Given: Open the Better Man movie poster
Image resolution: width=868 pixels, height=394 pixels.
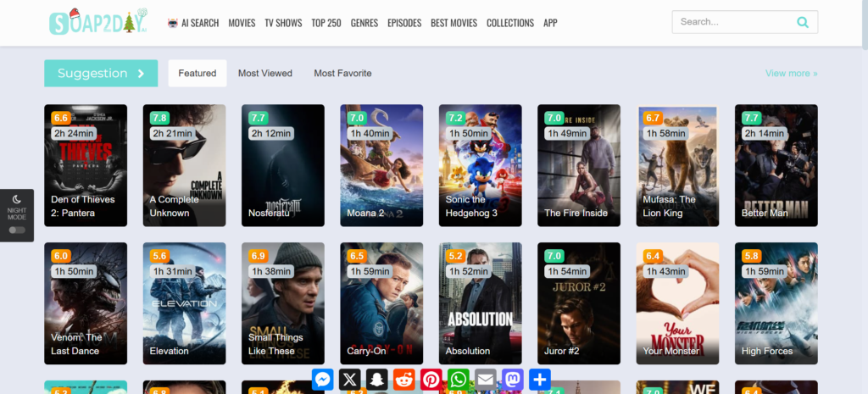Looking at the screenshot, I should (776, 165).
